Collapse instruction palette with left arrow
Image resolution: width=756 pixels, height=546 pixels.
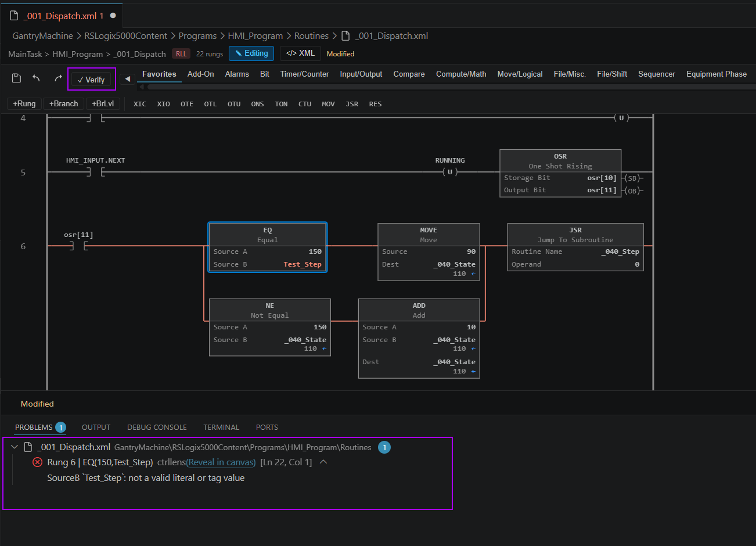[x=128, y=78]
